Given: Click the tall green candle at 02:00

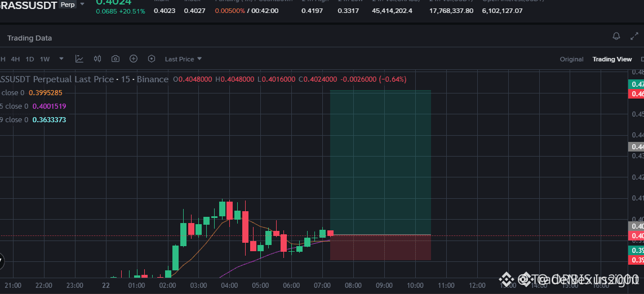Looking at the screenshot, I should click(x=175, y=257).
